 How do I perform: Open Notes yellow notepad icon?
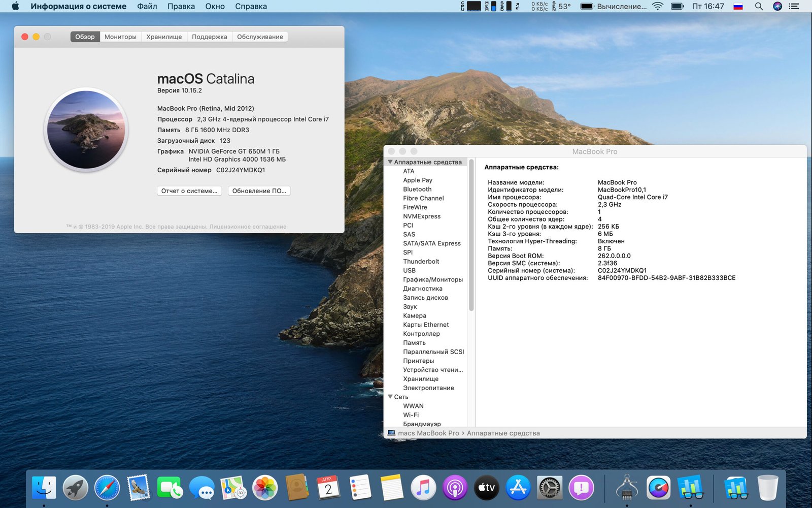(x=392, y=488)
